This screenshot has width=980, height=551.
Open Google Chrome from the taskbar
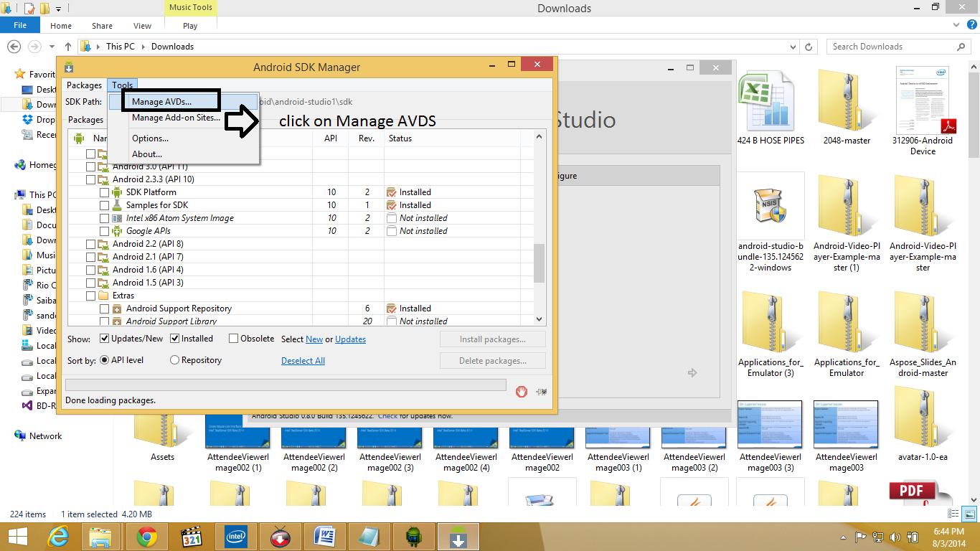point(148,536)
